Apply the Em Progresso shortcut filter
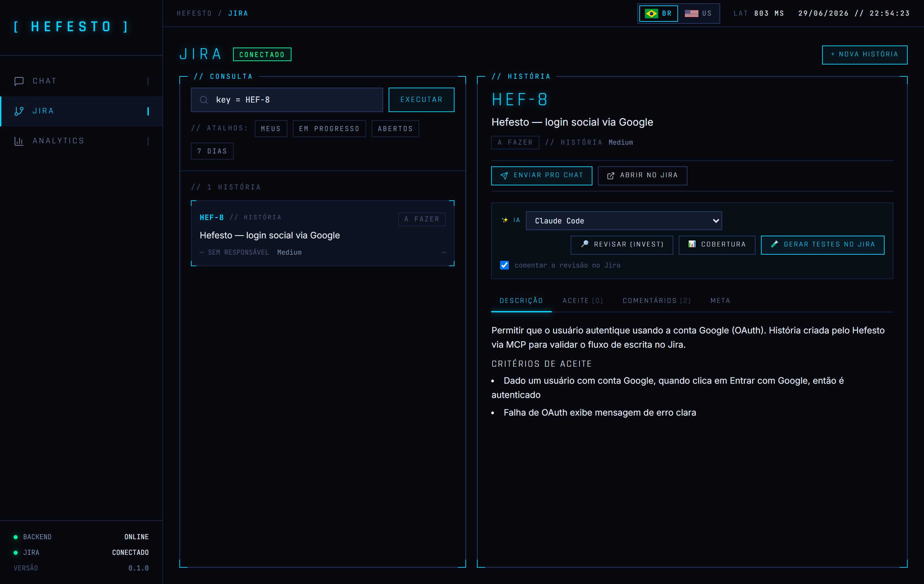The image size is (924, 584). coord(329,129)
